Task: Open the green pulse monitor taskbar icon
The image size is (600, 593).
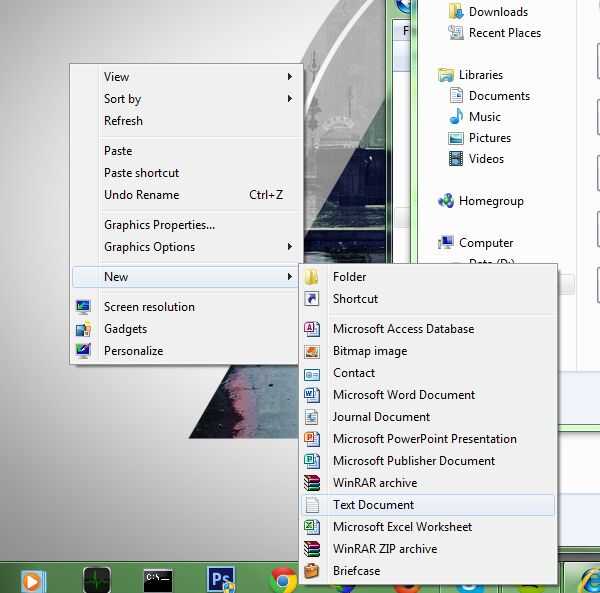Action: point(97,580)
